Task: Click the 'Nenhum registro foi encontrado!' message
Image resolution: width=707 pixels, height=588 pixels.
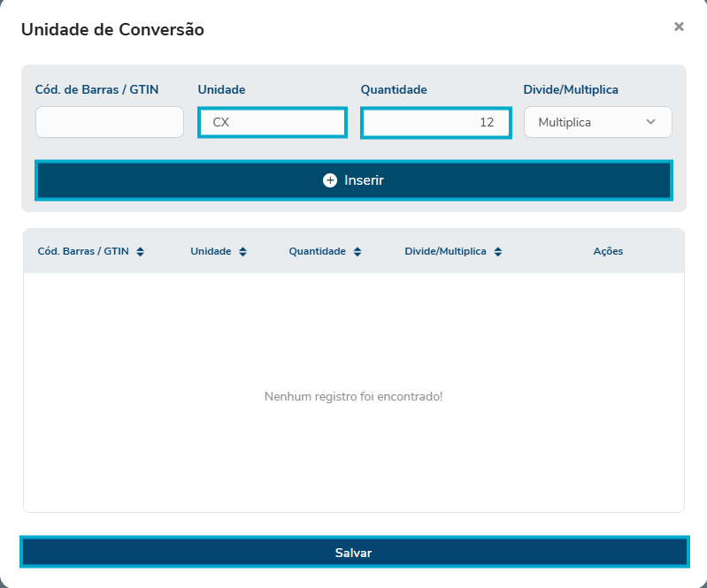Action: point(353,396)
